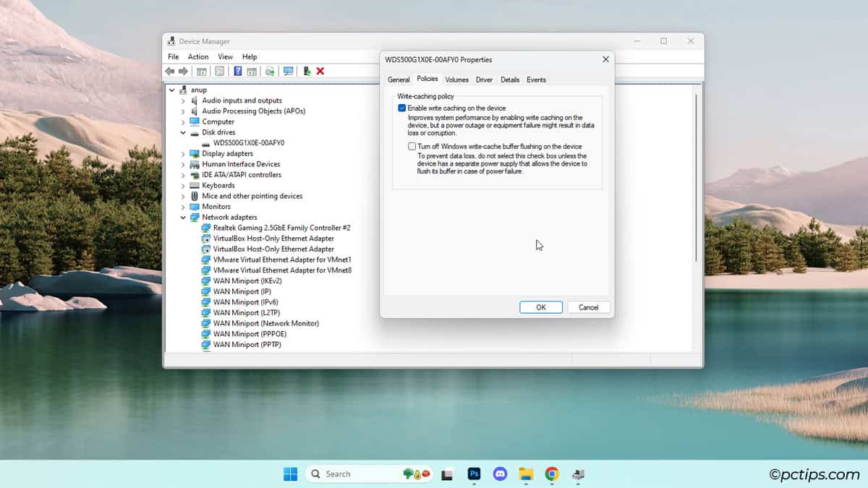Screen dimensions: 868x488
Task: Go to the Driver tab
Action: (x=485, y=80)
